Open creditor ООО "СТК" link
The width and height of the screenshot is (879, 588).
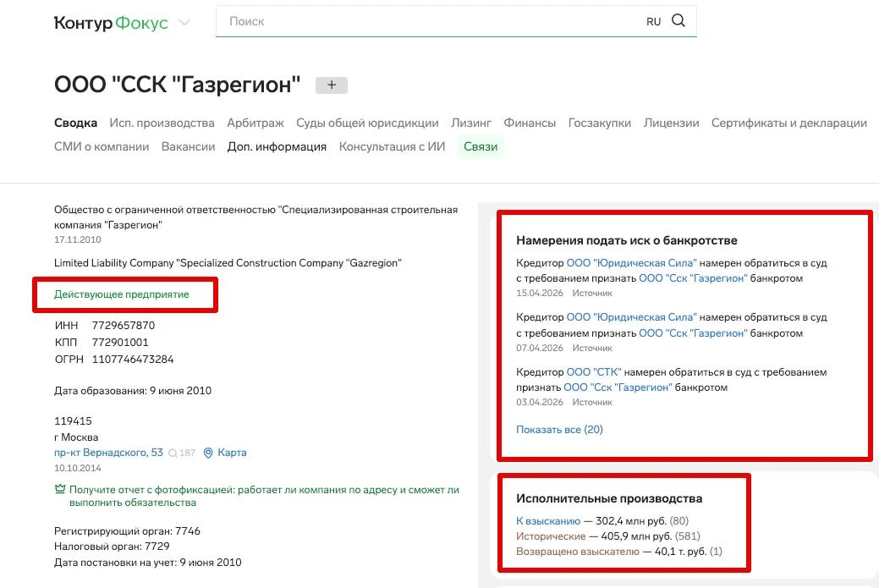[x=593, y=372]
